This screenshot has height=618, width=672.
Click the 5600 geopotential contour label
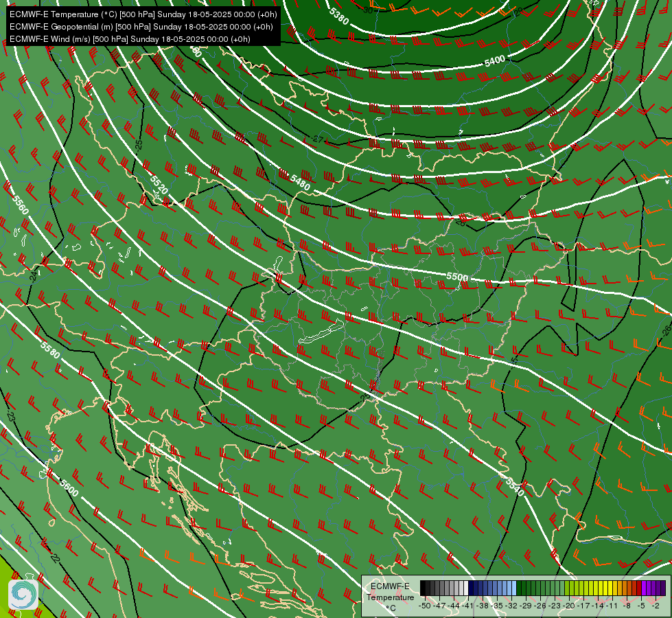click(x=69, y=488)
